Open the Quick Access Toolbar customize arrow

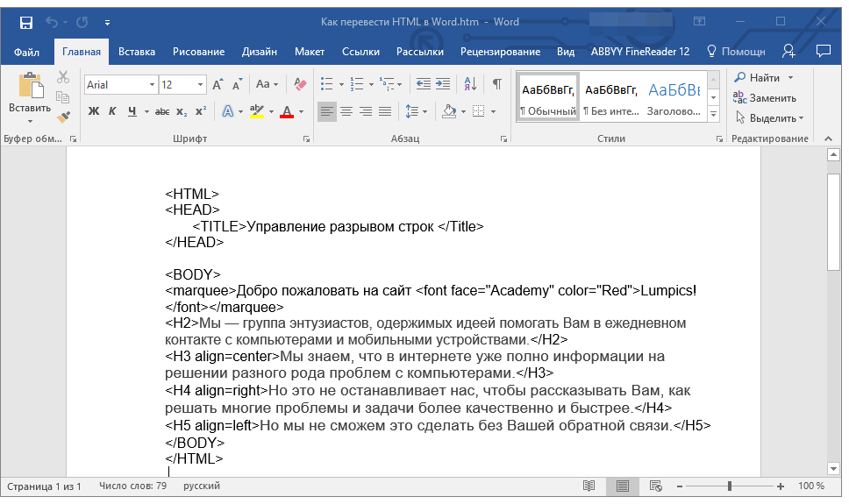pyautogui.click(x=107, y=23)
